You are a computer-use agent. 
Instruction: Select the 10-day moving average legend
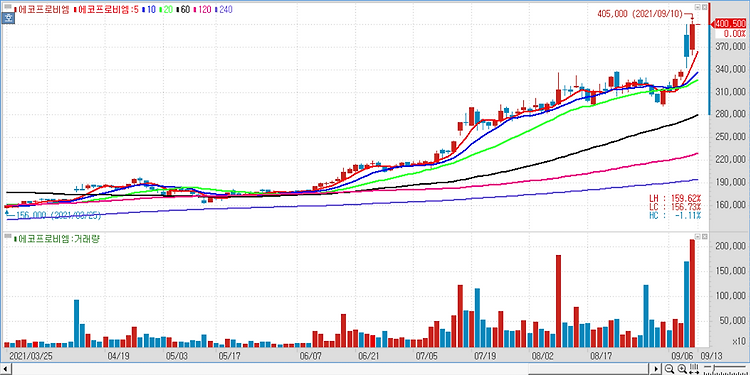(x=149, y=9)
